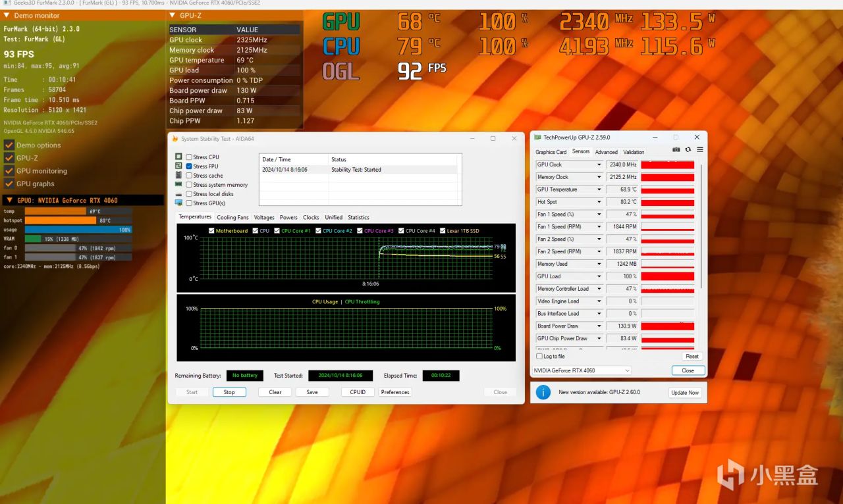The width and height of the screenshot is (843, 504).
Task: Open the Memory Clock sensor dropdown
Action: click(x=599, y=177)
